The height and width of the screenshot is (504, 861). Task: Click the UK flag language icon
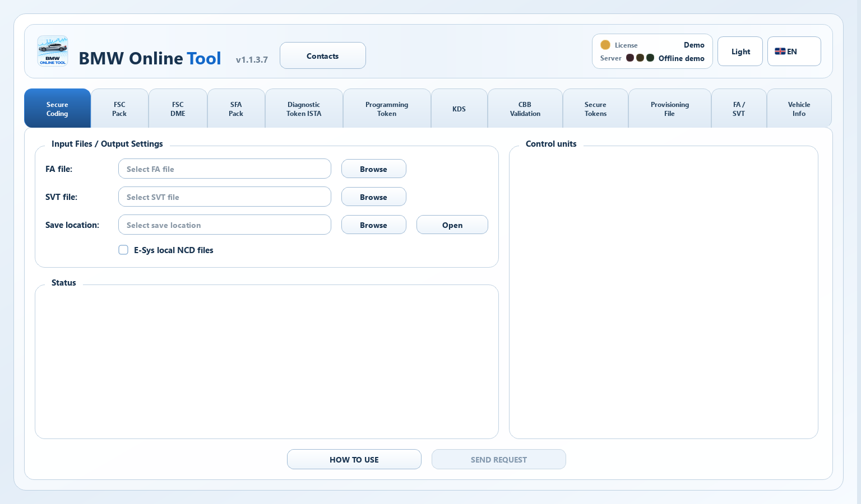pos(780,52)
